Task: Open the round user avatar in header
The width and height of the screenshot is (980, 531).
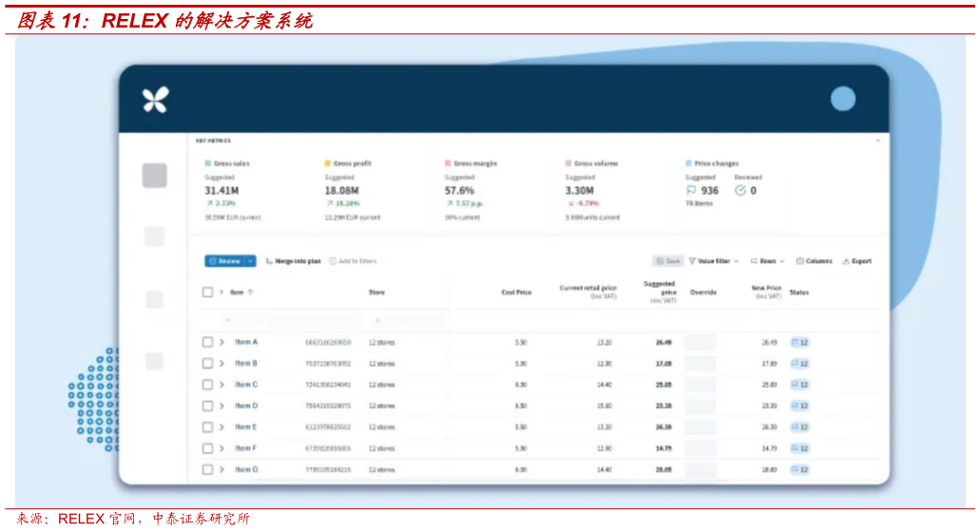Action: tap(842, 99)
